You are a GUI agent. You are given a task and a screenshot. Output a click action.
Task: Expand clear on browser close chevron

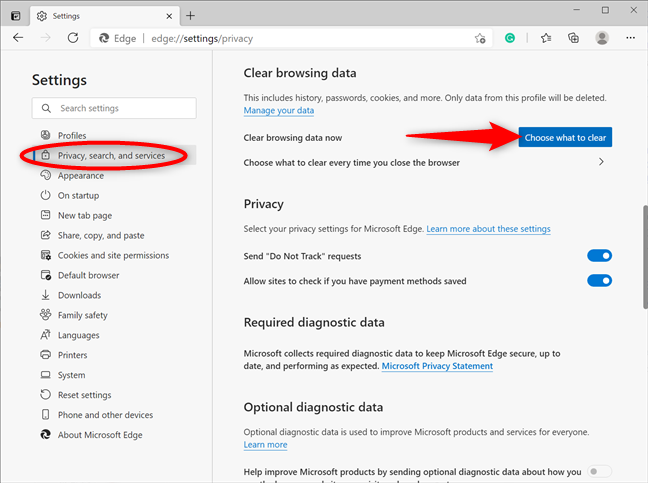click(x=601, y=162)
